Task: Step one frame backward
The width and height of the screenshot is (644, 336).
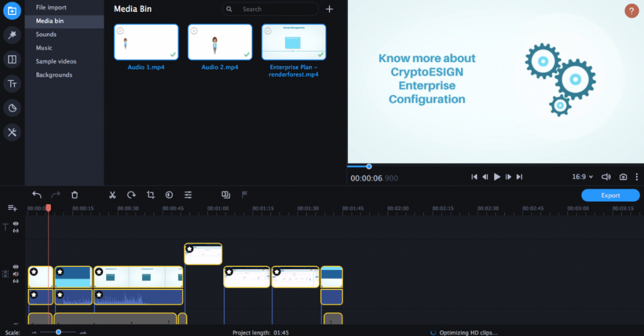Action: [486, 177]
